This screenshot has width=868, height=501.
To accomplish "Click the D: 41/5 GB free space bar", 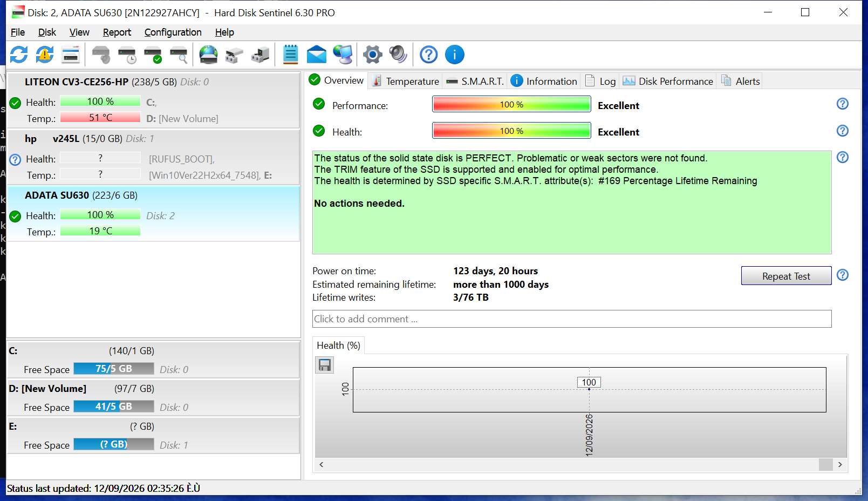I will [x=114, y=407].
